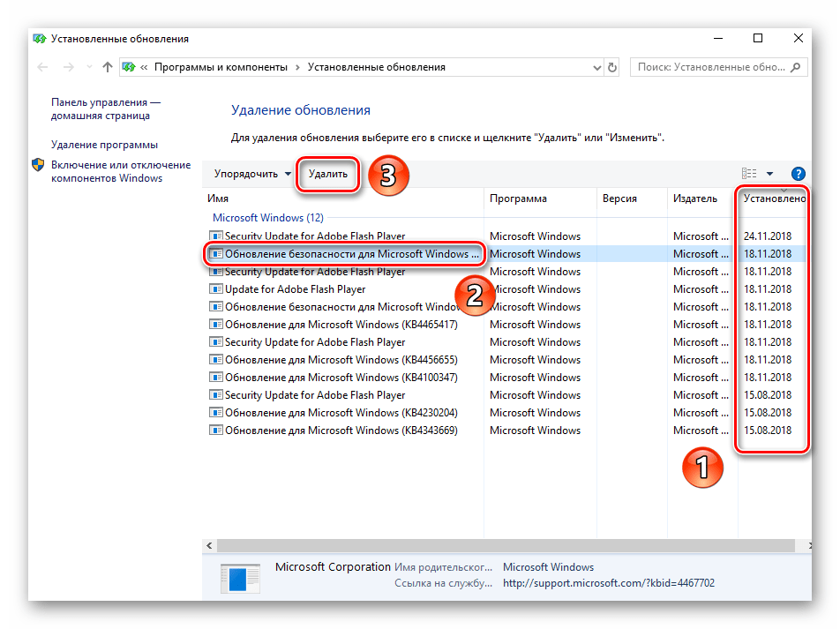Click icon of update KB4465417 row
The width and height of the screenshot is (840, 629).
216,325
